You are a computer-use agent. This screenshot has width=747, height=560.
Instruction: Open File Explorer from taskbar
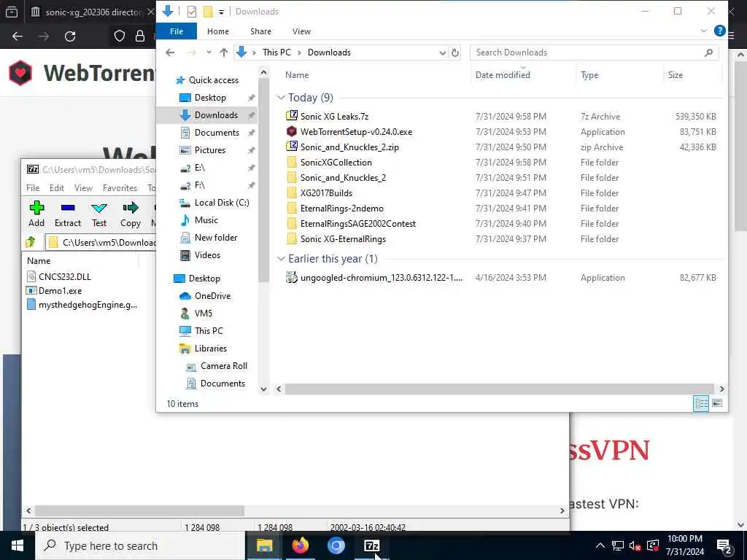[264, 545]
